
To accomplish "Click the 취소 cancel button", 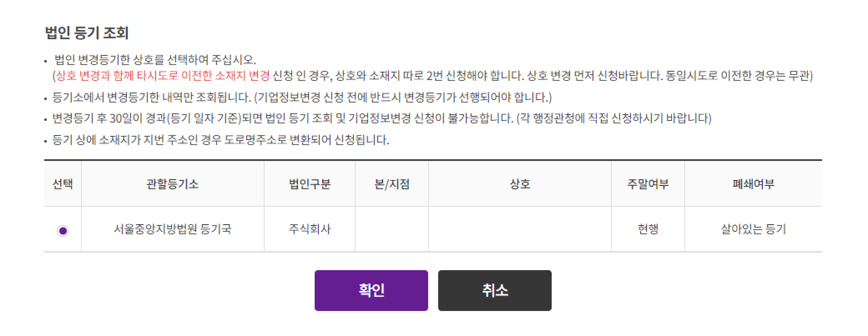I will 494,290.
